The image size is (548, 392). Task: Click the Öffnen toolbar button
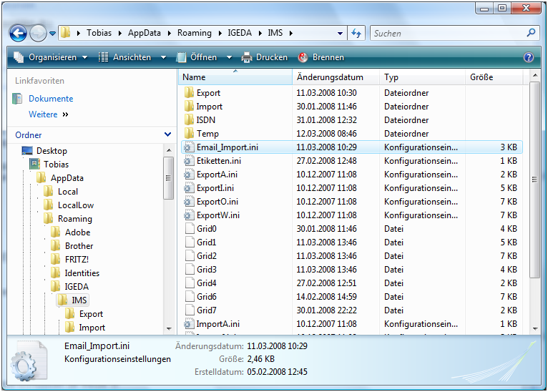point(197,57)
